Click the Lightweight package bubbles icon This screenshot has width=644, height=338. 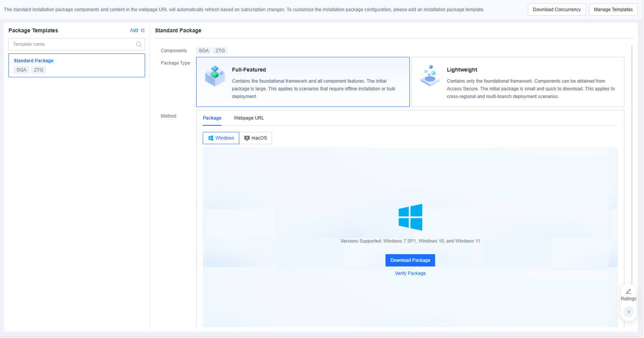pos(430,76)
